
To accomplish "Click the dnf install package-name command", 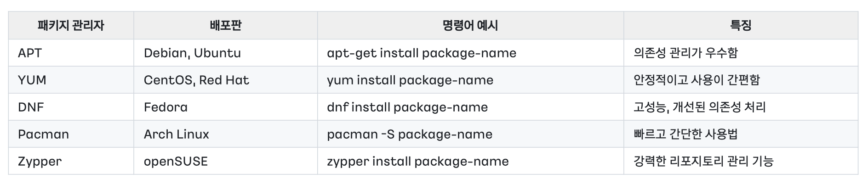I will click(x=407, y=107).
